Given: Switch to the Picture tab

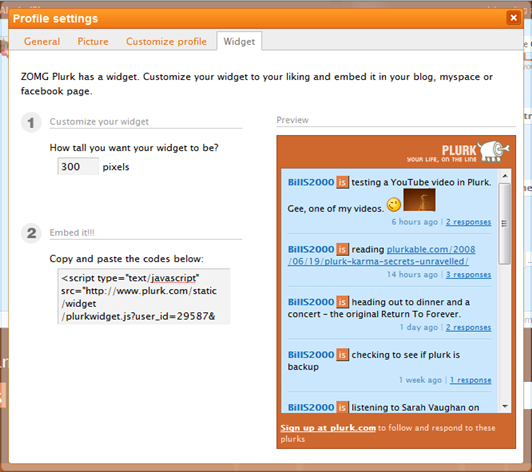Looking at the screenshot, I should coord(93,41).
